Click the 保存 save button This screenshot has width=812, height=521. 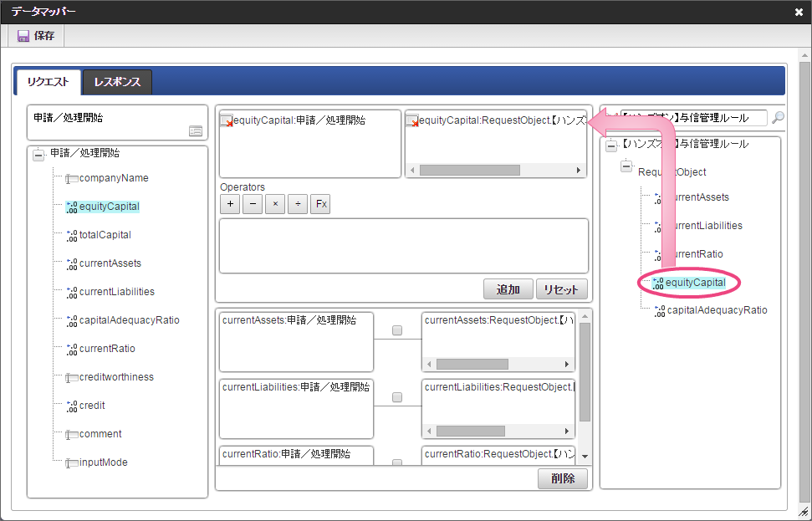click(x=36, y=36)
